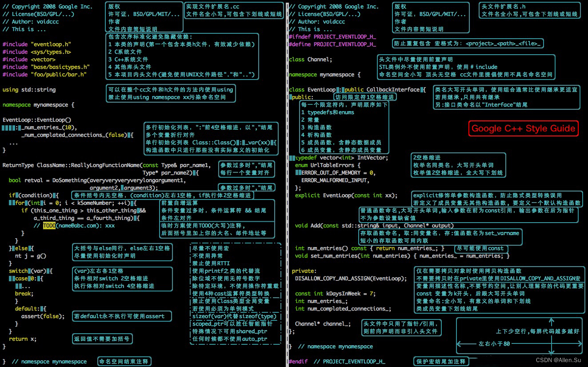Select the '#include <vector>' line
The image size is (588, 367).
coord(29,60)
